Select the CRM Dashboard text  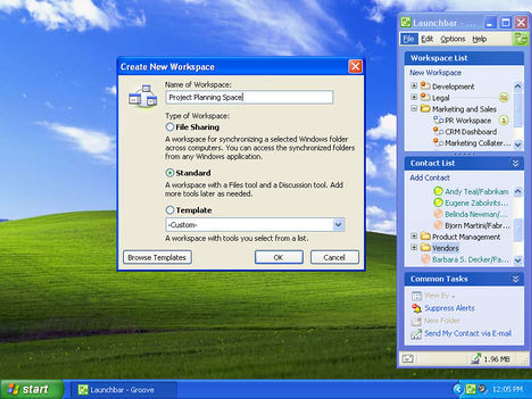click(x=471, y=132)
